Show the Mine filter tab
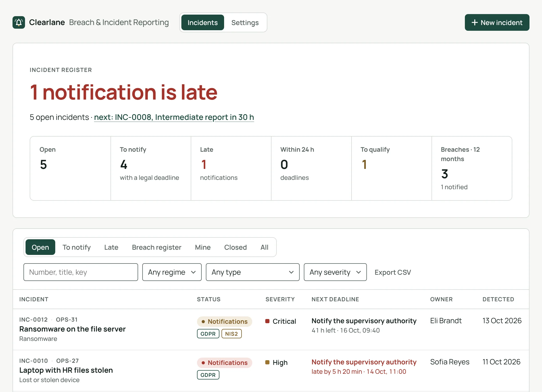 (203, 247)
